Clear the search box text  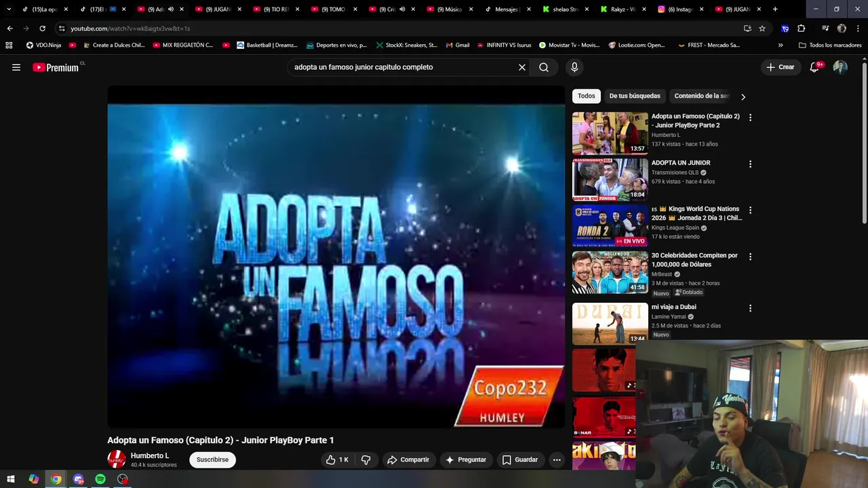(x=522, y=67)
